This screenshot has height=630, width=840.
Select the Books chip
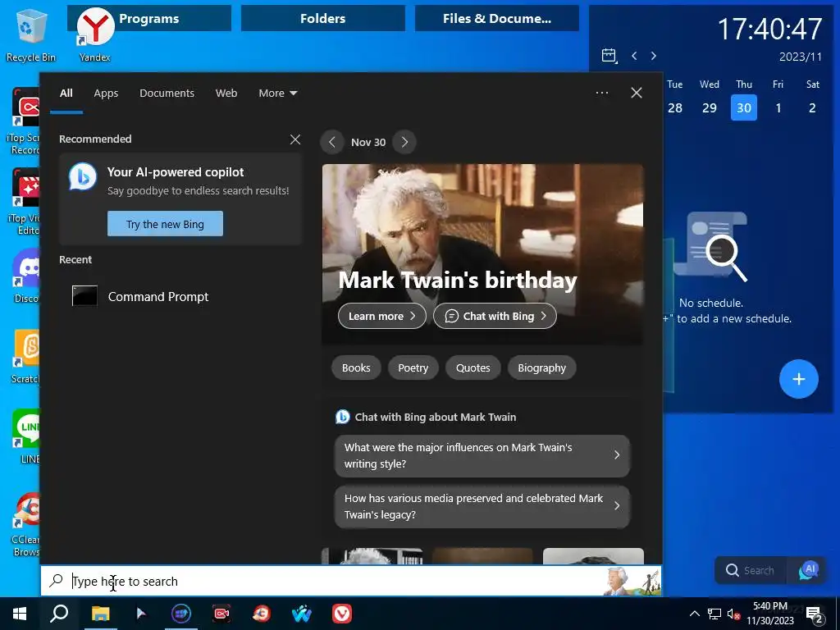tap(356, 368)
